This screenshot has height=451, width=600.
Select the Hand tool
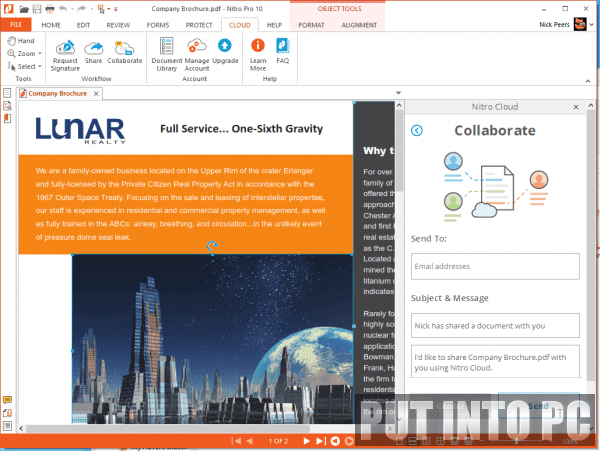pyautogui.click(x=21, y=41)
